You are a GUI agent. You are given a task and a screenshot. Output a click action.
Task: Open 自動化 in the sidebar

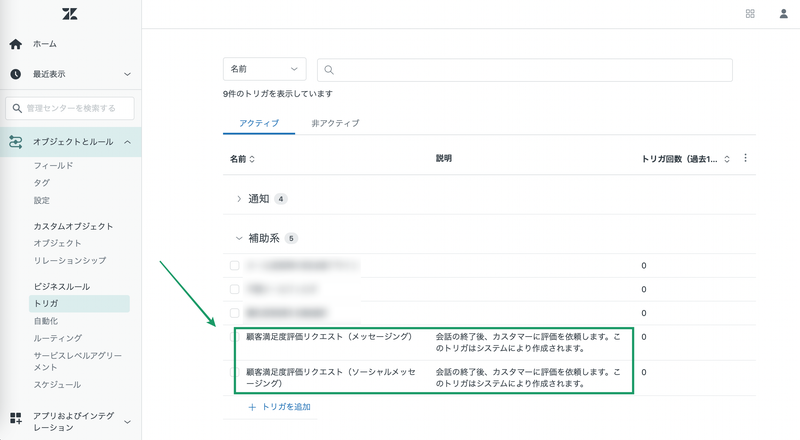[47, 321]
